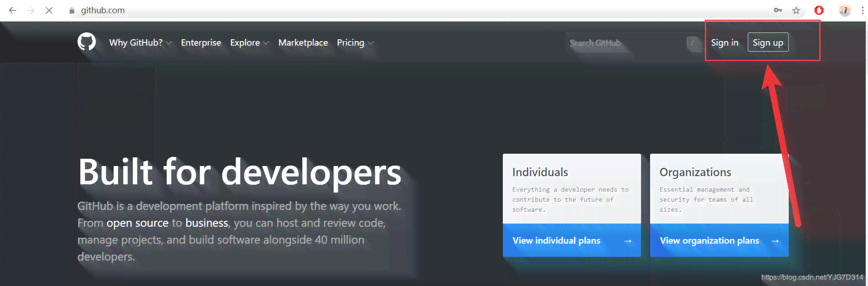Click the Individuals card heading
The image size is (868, 286).
540,172
